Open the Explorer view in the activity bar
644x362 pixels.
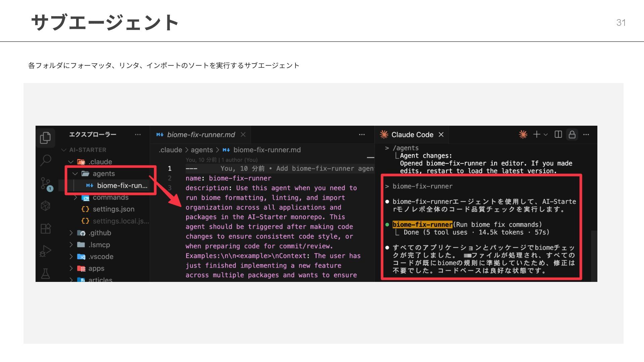click(45, 138)
